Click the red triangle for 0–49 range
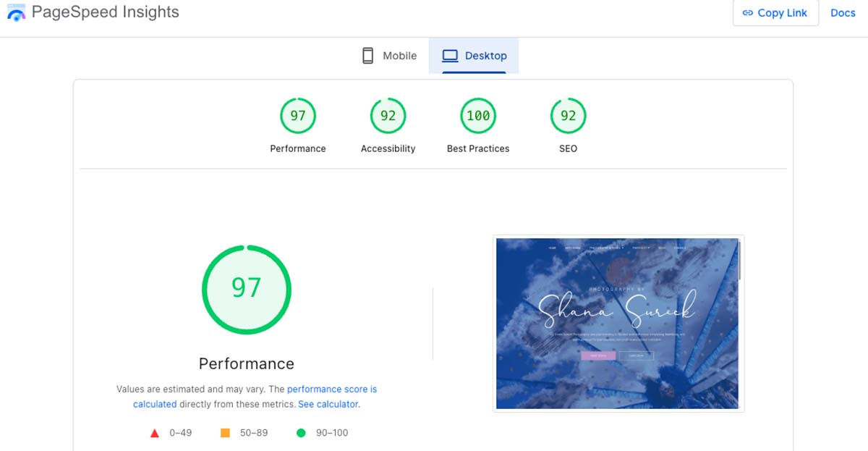 (154, 432)
